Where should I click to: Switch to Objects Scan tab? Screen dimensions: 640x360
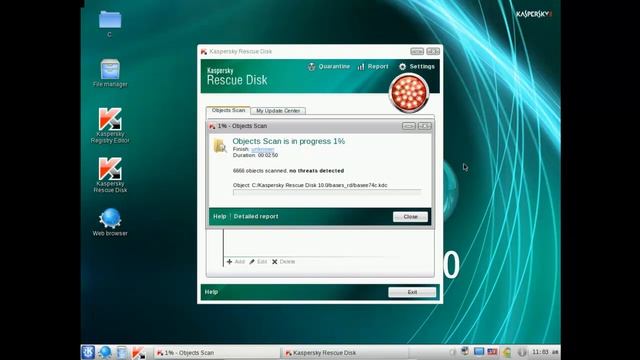(x=228, y=110)
